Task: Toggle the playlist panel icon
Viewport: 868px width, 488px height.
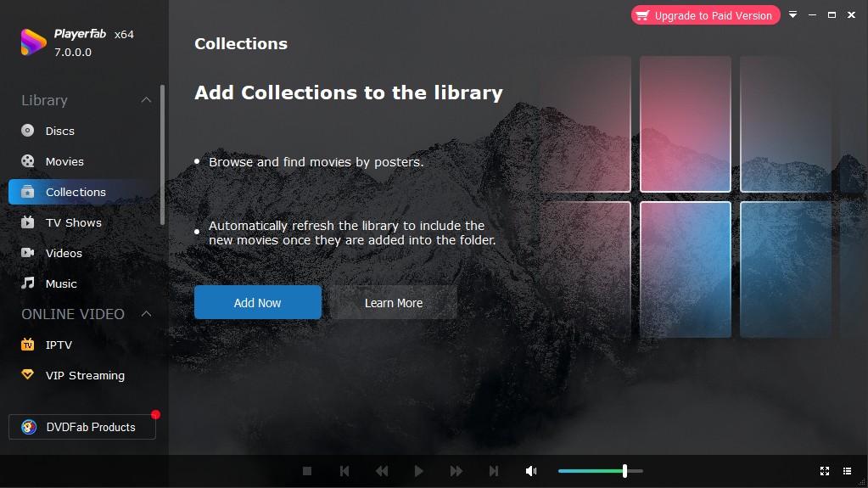Action: click(847, 471)
